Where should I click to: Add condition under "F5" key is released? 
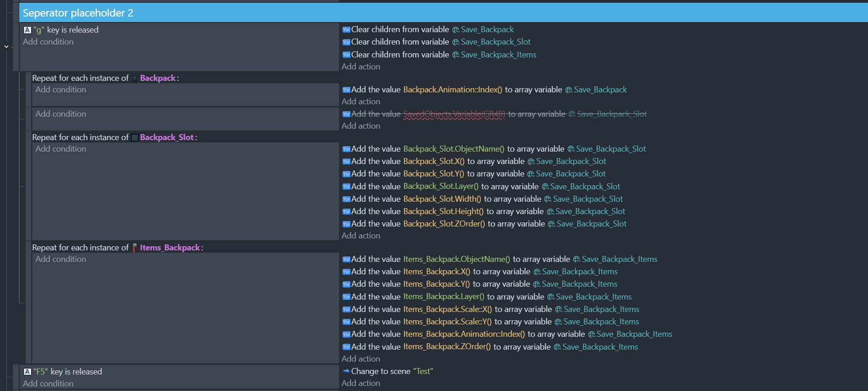pos(48,384)
